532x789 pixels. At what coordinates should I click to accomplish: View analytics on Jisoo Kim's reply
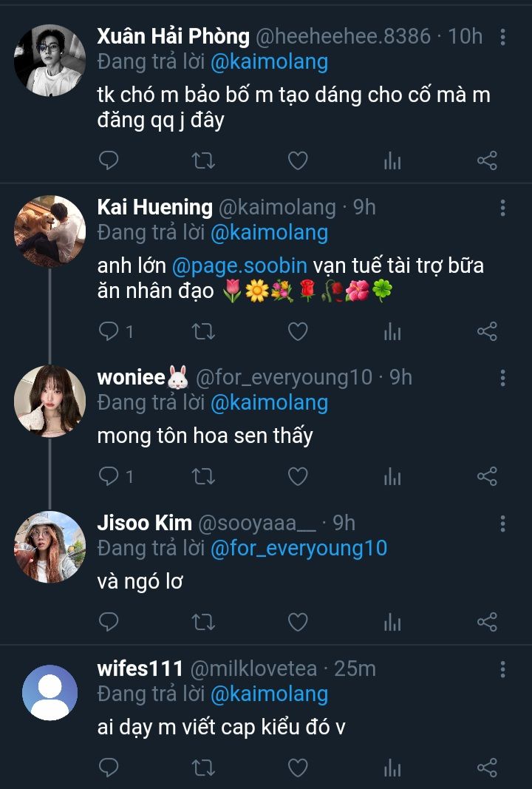[x=392, y=623]
